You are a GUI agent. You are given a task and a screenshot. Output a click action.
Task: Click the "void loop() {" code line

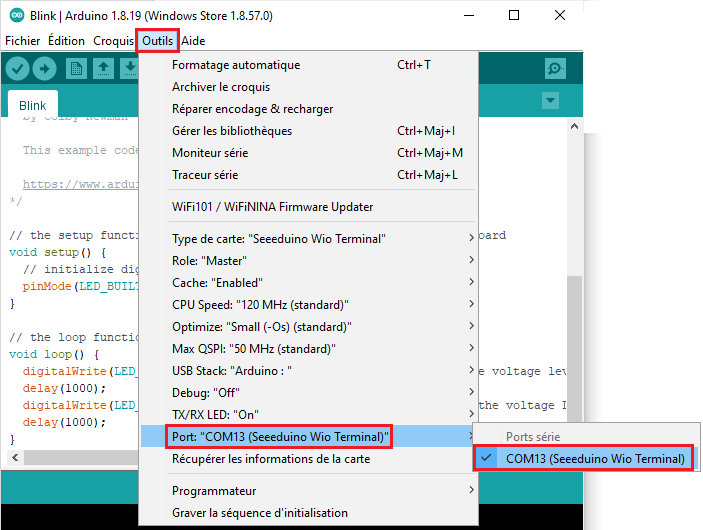pyautogui.click(x=54, y=354)
